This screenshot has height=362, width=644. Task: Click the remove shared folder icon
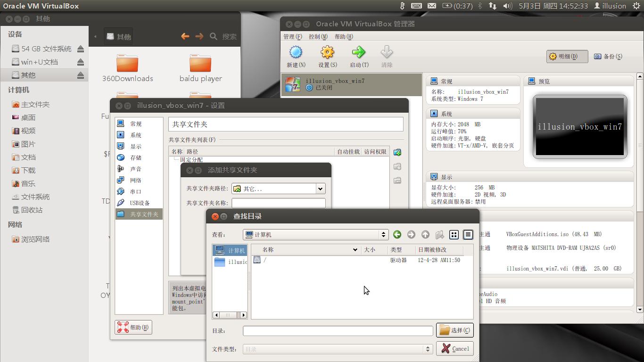(x=397, y=181)
